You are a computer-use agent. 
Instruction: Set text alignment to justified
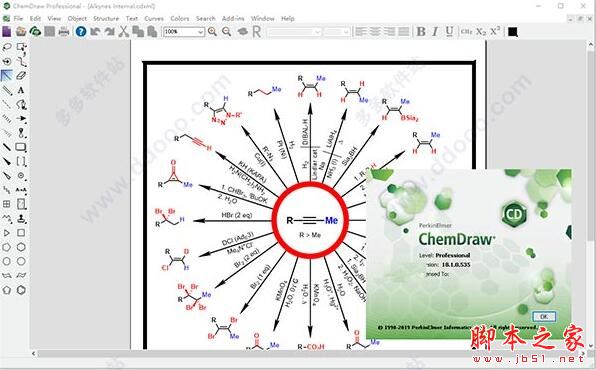pos(403,32)
